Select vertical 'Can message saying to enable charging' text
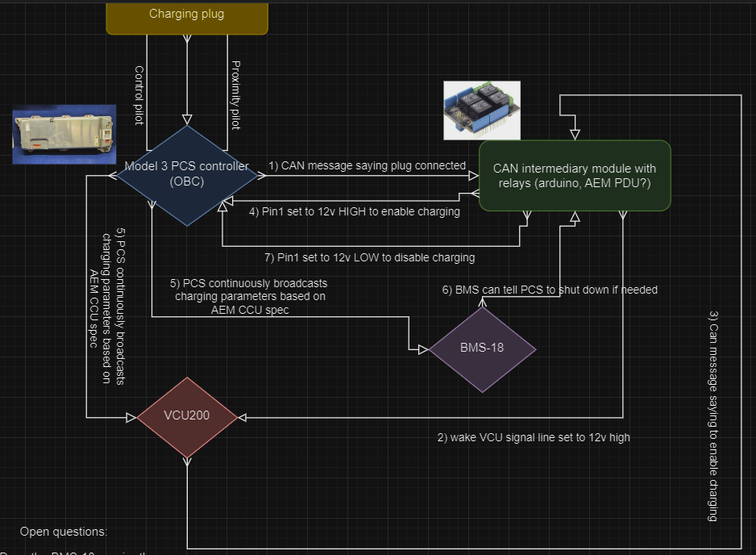Viewport: 756px width, 555px height. (x=712, y=415)
